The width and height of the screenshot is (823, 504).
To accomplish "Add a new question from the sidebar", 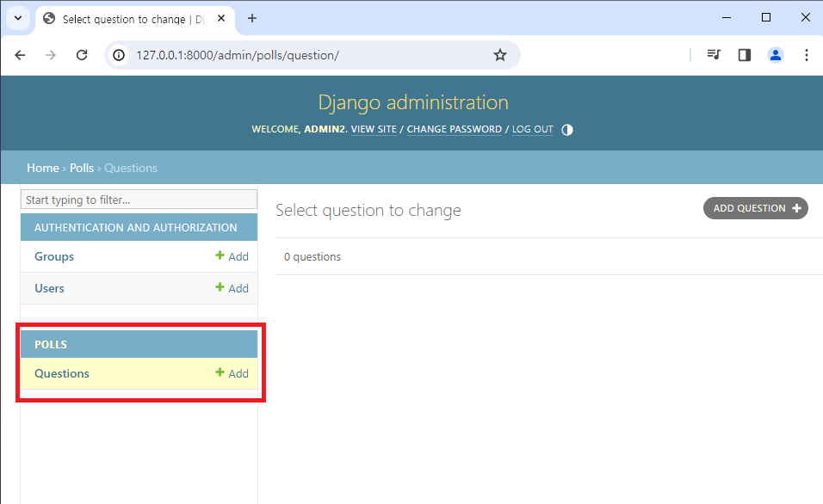I will [232, 373].
